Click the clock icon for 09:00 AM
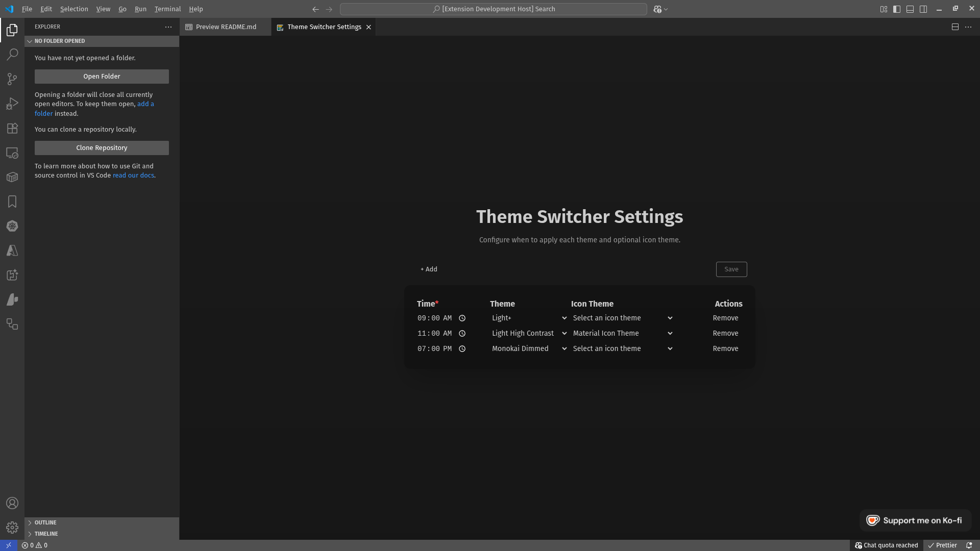 tap(462, 318)
